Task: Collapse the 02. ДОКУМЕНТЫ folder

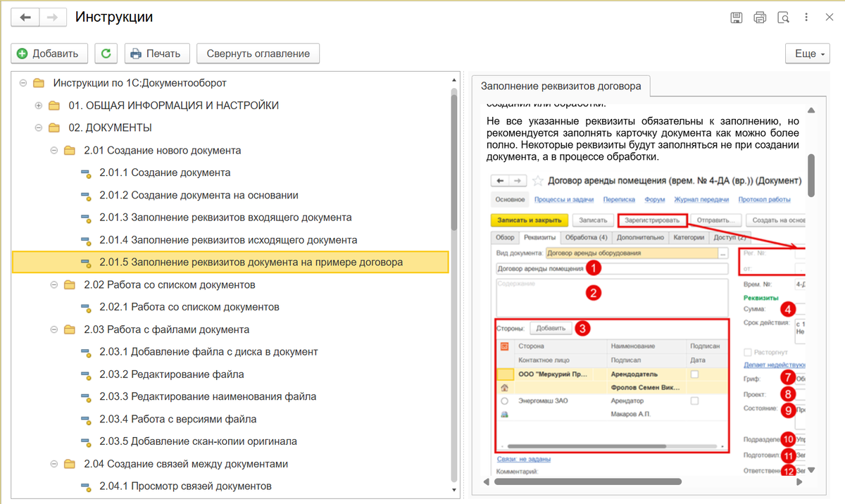Action: tap(39, 128)
